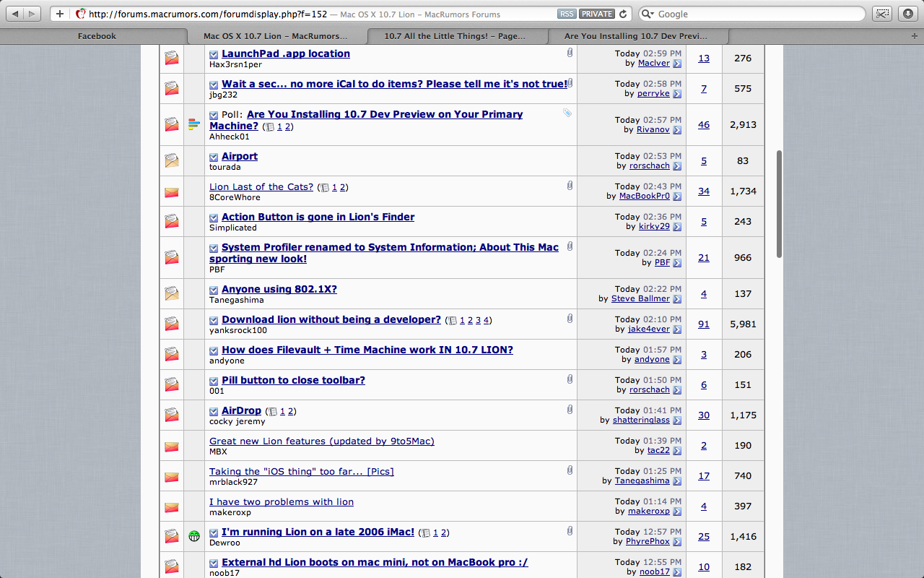Go to last post arrow next to Maclver
Viewport: 924px width, 578px height.
pyautogui.click(x=677, y=64)
